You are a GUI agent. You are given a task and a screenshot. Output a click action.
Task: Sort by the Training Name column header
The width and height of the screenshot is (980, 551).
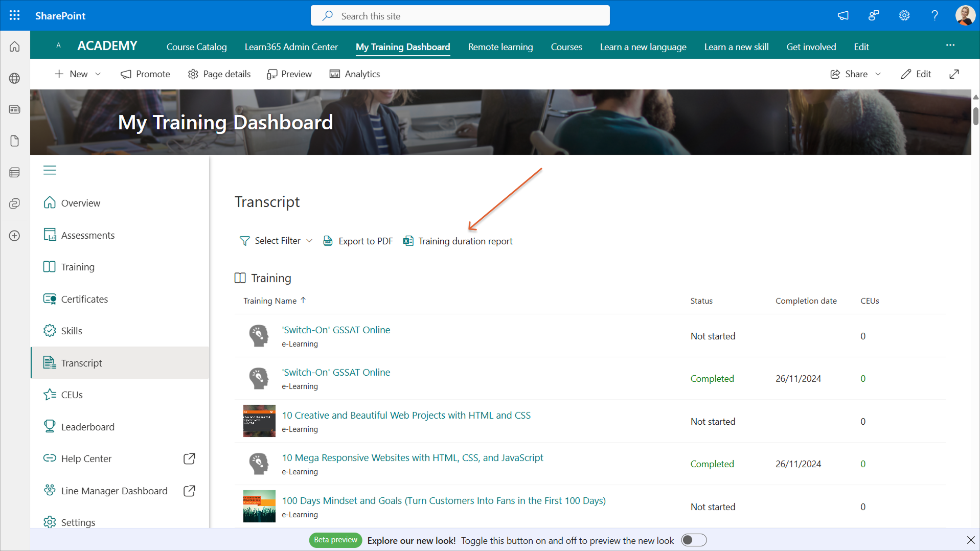[x=270, y=301]
